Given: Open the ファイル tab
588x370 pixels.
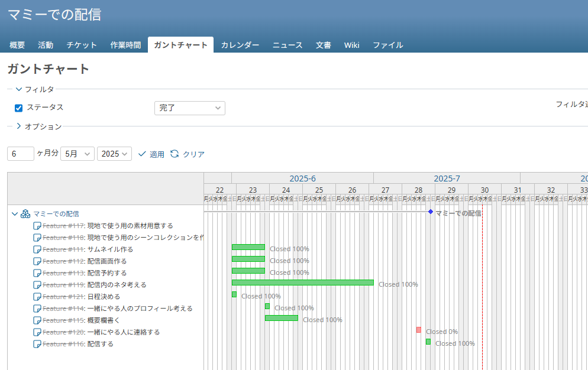Looking at the screenshot, I should (387, 45).
